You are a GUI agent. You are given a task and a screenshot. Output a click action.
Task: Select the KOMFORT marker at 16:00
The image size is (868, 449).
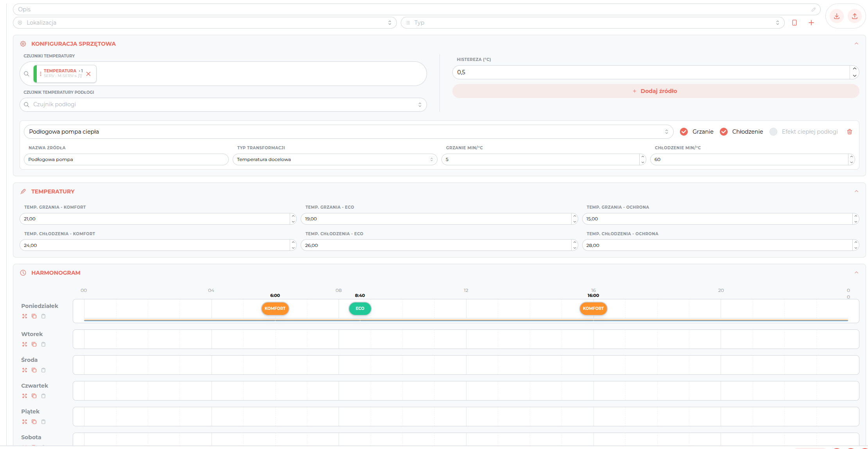593,308
